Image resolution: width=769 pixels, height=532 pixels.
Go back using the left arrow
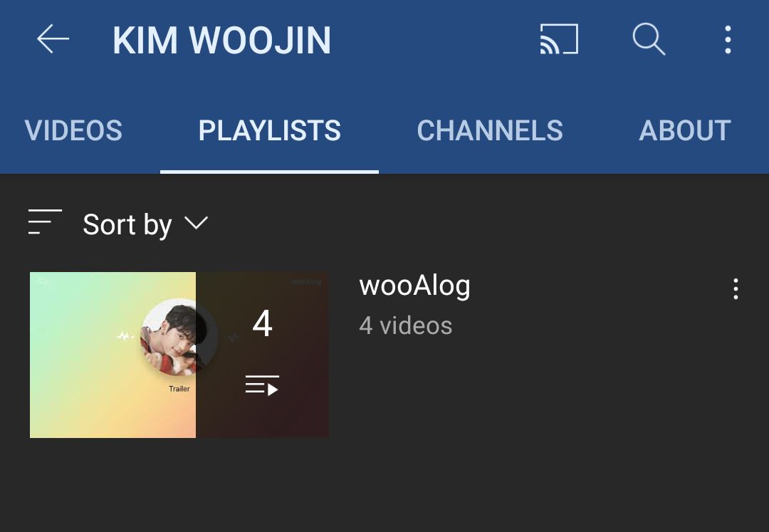(53, 38)
